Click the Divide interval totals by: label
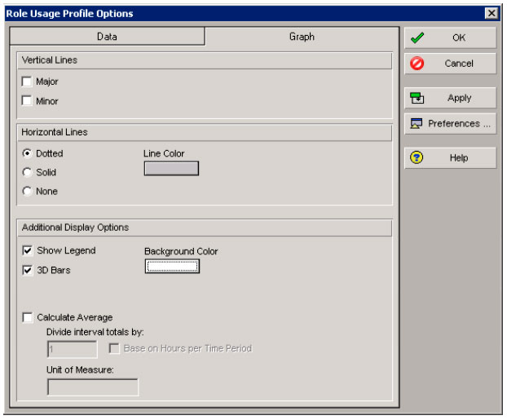 point(95,332)
